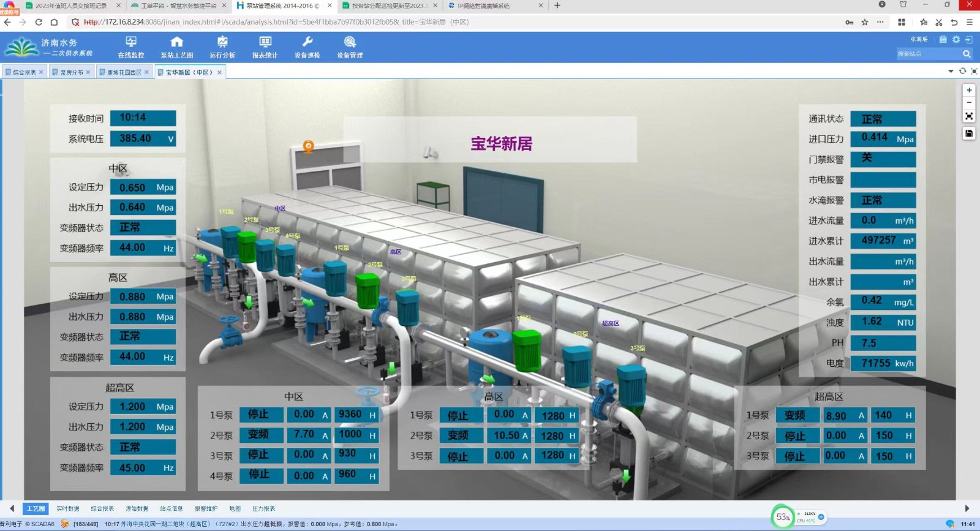The height and width of the screenshot is (531, 980).
Task: Bookmark this page with star
Action: click(865, 22)
